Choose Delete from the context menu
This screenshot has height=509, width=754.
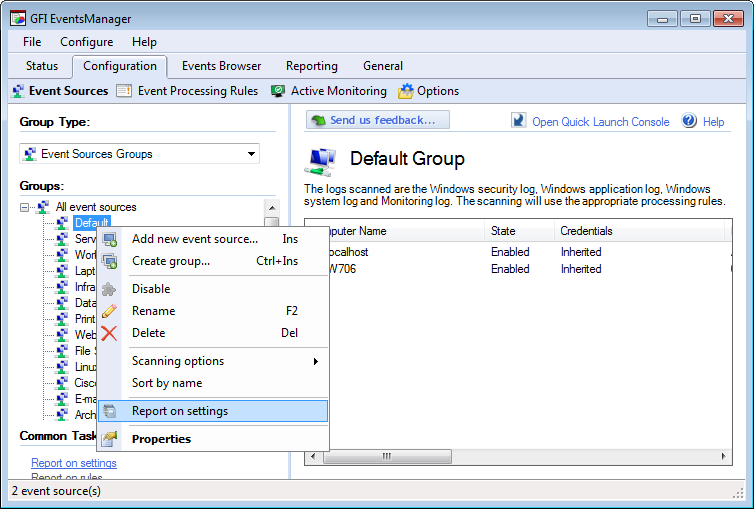(213, 333)
